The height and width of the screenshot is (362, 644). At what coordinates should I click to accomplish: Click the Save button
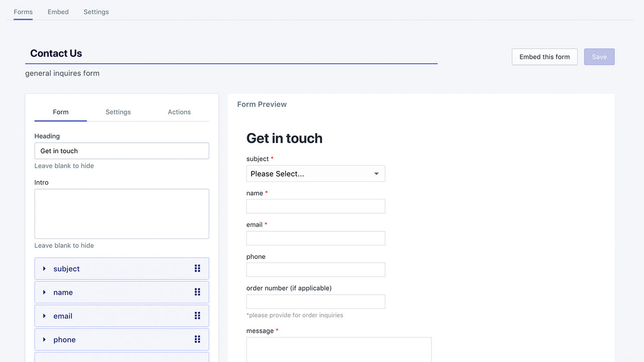click(x=599, y=57)
